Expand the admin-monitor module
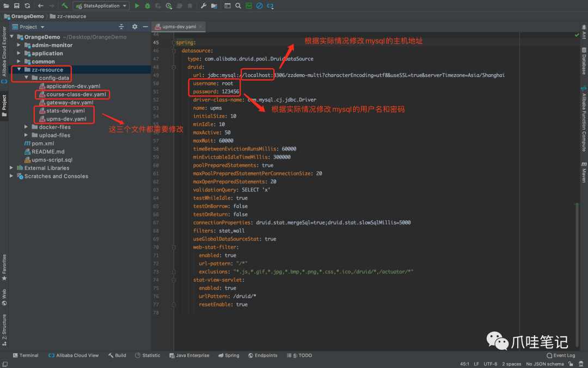Screen dimensions: 588x368 pyautogui.click(x=19, y=45)
